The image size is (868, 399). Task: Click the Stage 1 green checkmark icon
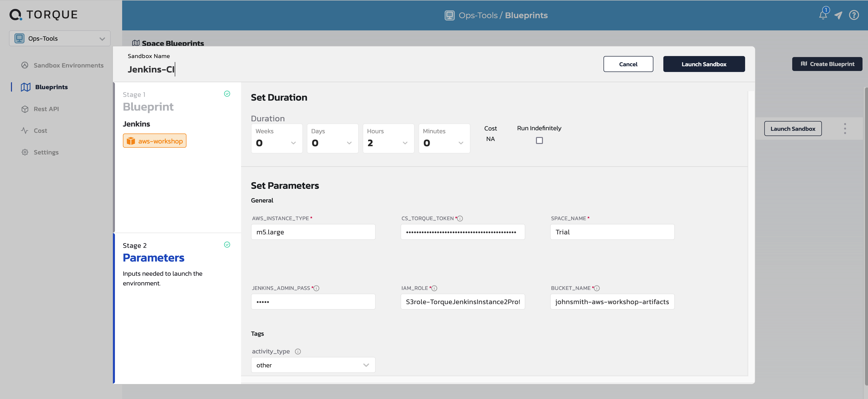227,94
